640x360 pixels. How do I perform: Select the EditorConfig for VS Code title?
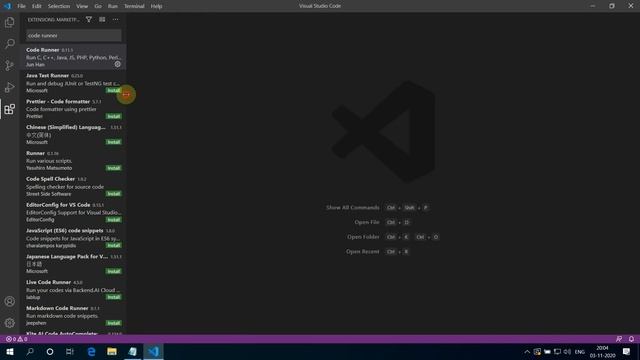tap(58, 205)
